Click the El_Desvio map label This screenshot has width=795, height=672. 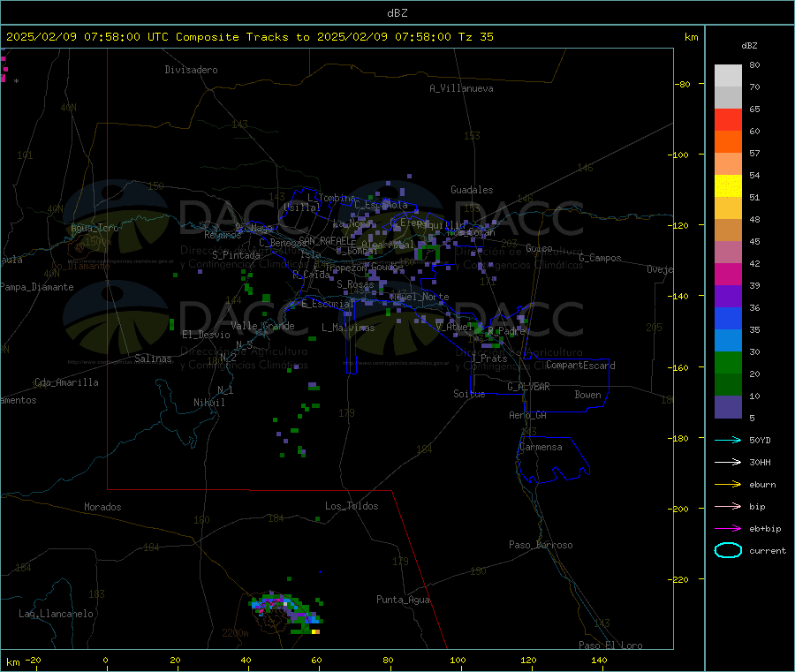[x=206, y=335]
